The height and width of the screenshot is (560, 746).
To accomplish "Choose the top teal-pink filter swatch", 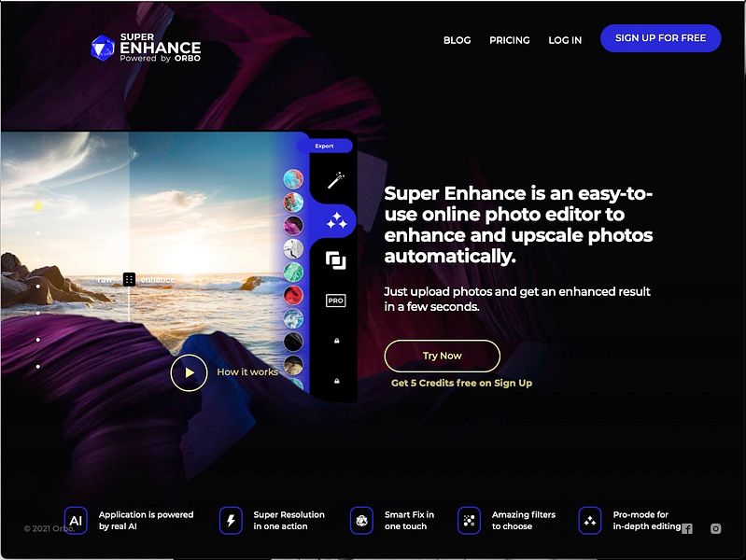I will (x=293, y=179).
